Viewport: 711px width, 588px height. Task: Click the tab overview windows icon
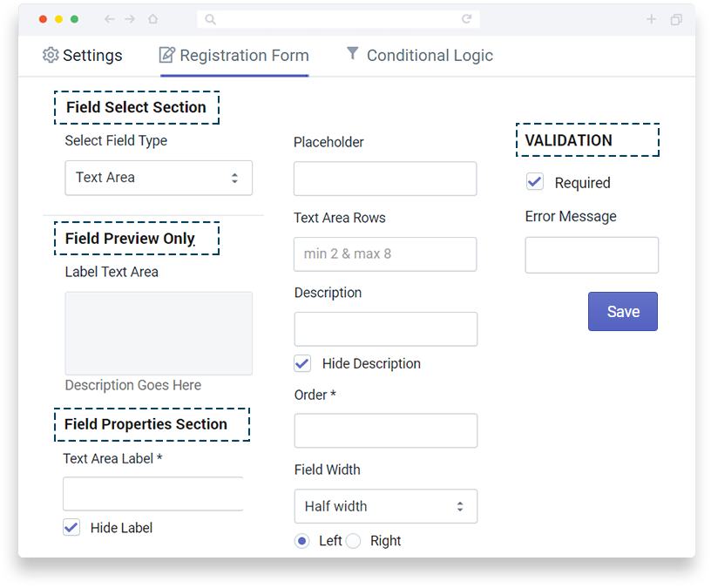(x=676, y=19)
